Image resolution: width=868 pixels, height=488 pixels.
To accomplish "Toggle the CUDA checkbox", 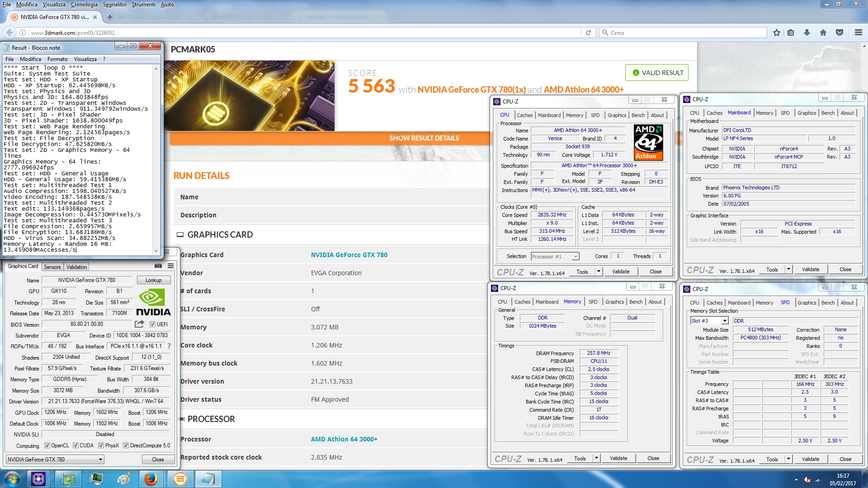I will click(x=75, y=446).
